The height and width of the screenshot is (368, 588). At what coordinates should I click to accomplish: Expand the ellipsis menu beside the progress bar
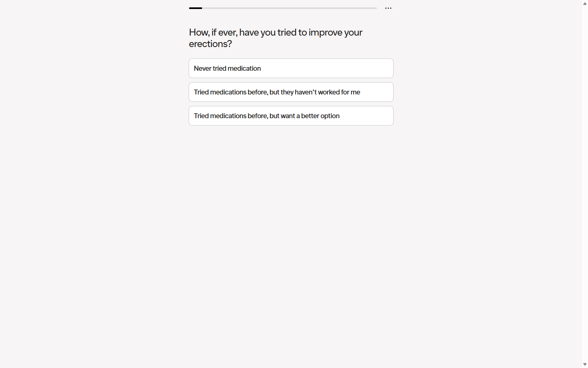[x=388, y=8]
